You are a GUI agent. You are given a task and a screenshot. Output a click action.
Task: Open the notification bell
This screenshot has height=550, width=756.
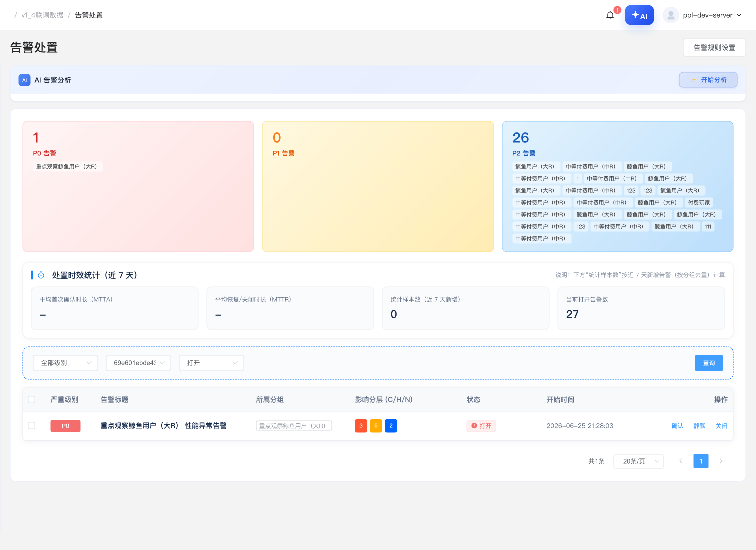point(610,15)
